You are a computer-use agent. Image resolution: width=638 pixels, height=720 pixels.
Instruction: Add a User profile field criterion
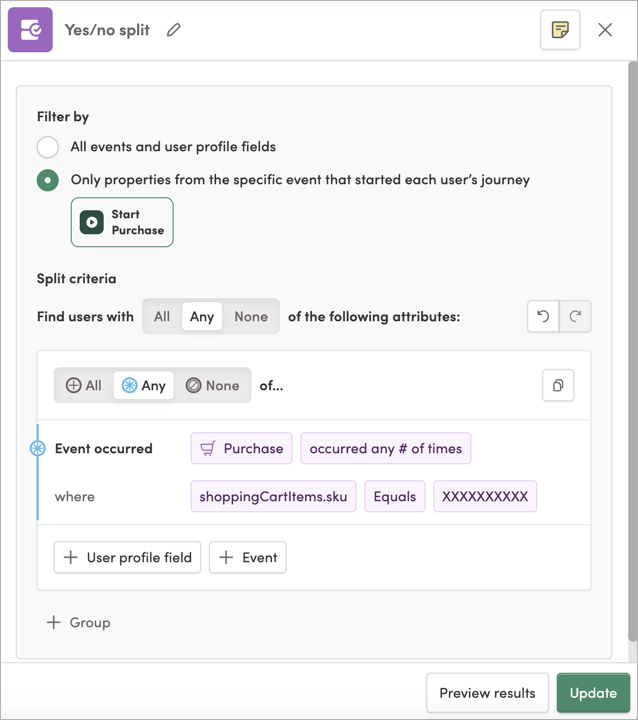(x=127, y=557)
